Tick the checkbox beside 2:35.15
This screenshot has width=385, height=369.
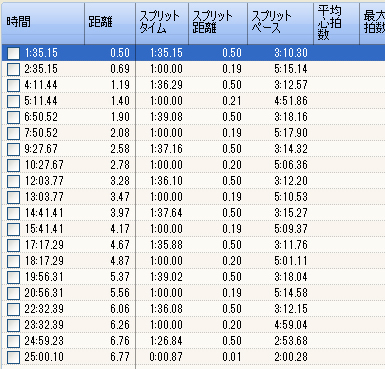coord(14,69)
